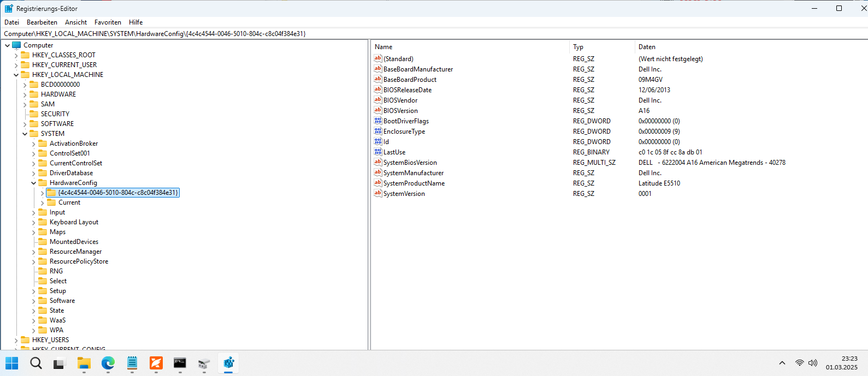This screenshot has height=376, width=868.
Task: Open taskbar Search
Action: click(36, 363)
